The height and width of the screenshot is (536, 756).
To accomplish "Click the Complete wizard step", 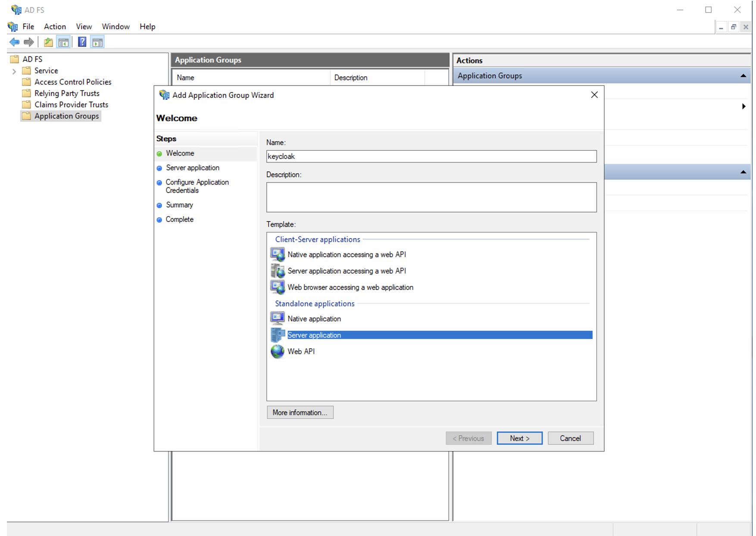I will coord(179,219).
